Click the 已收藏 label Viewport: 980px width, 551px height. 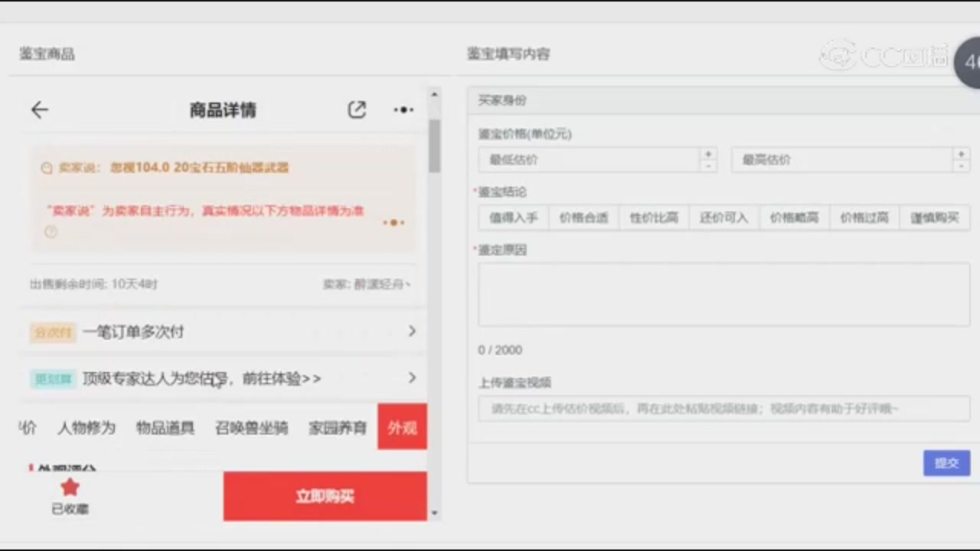[x=70, y=509]
